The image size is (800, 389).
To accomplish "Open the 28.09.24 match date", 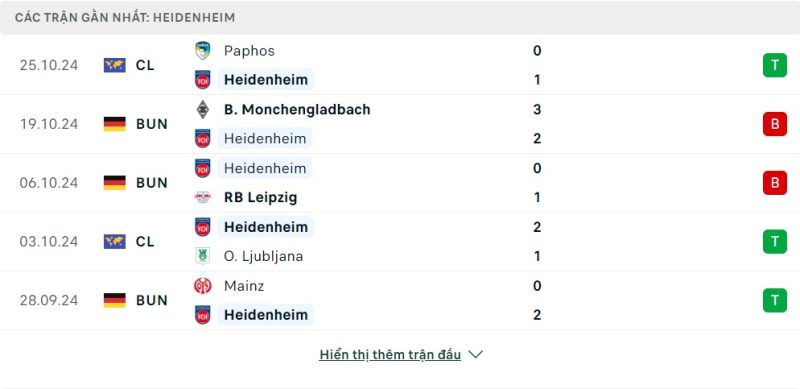I will click(49, 300).
